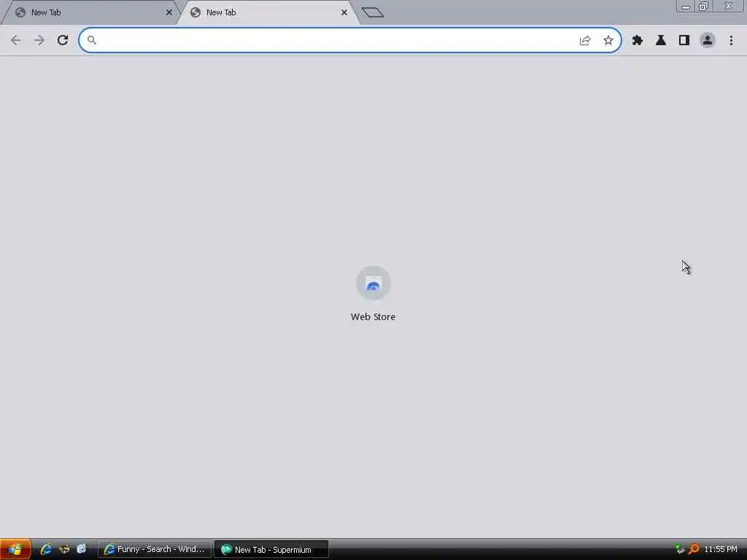Click the orange magnifier tray icon
747x560 pixels.
point(694,550)
